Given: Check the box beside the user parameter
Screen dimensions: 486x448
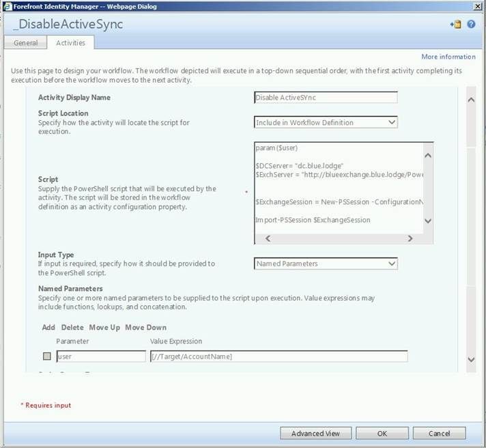Looking at the screenshot, I should [x=47, y=356].
